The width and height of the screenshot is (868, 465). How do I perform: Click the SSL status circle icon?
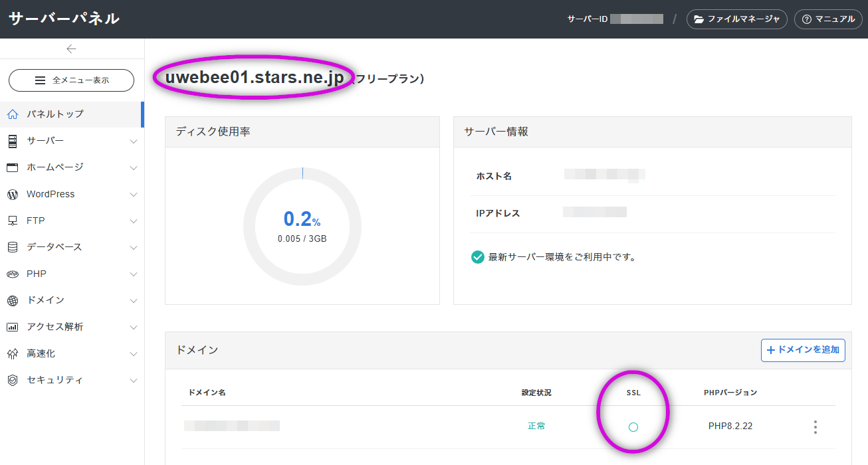coord(633,426)
